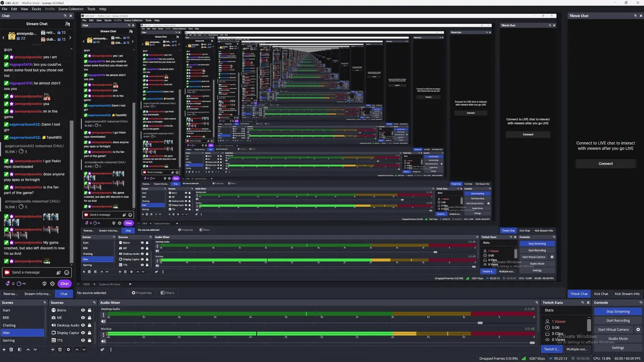
Task: Toggle lock on TTS source
Action: [90, 340]
